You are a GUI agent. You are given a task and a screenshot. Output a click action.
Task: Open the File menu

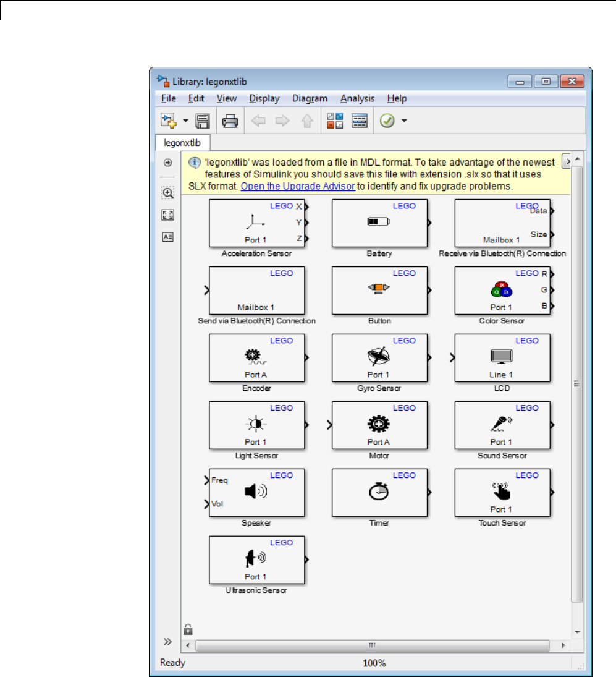(x=168, y=98)
